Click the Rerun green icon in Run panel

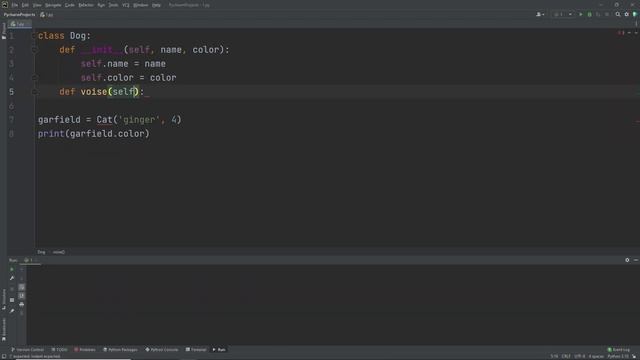[12, 269]
